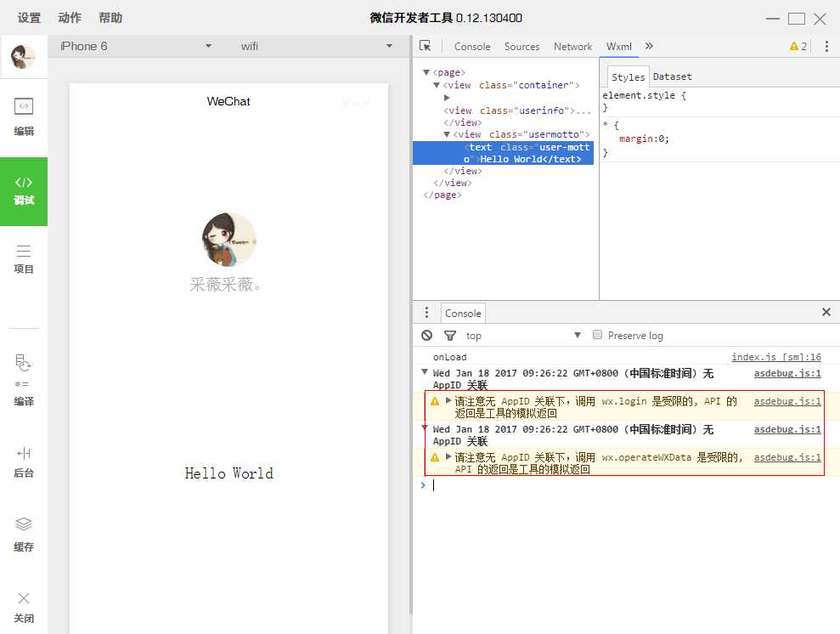840x634 pixels.
Task: Expand the userinfo view node
Action: [447, 98]
